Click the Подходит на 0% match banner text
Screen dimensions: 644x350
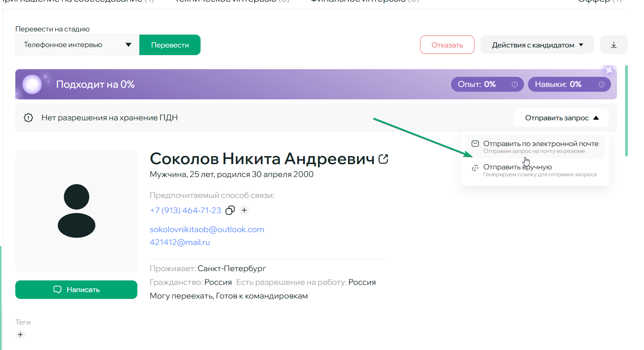point(95,84)
